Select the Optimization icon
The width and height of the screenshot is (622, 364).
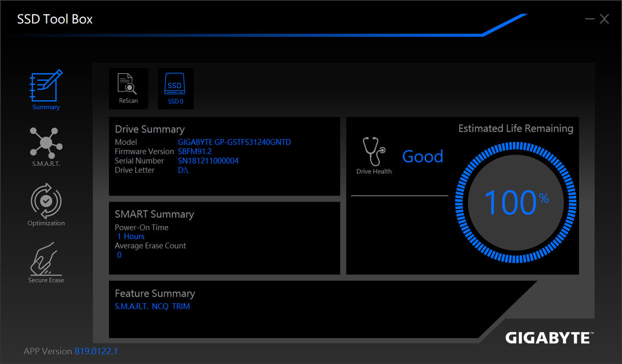coord(46,202)
